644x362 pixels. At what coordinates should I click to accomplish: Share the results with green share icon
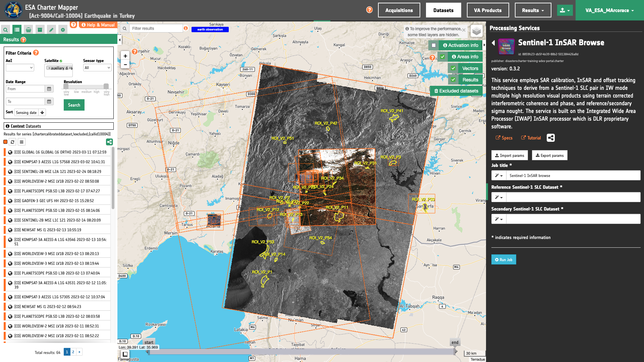pos(109,142)
